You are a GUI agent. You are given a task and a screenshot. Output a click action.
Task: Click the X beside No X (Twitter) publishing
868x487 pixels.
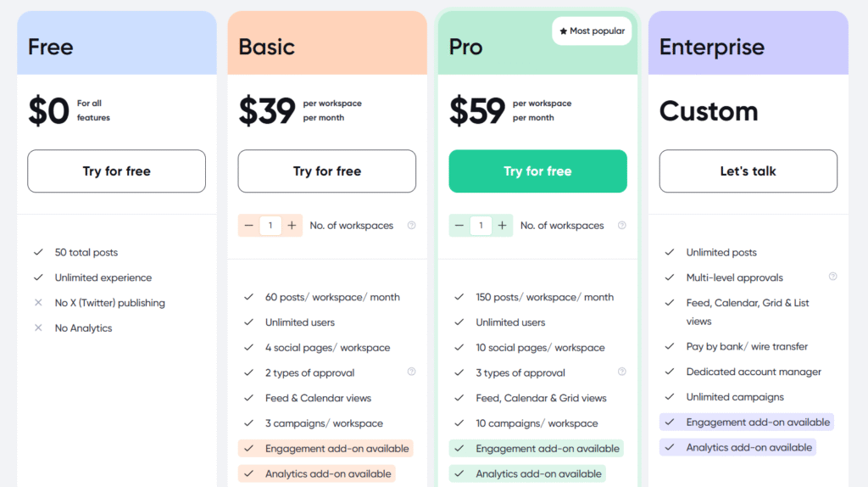coord(38,303)
